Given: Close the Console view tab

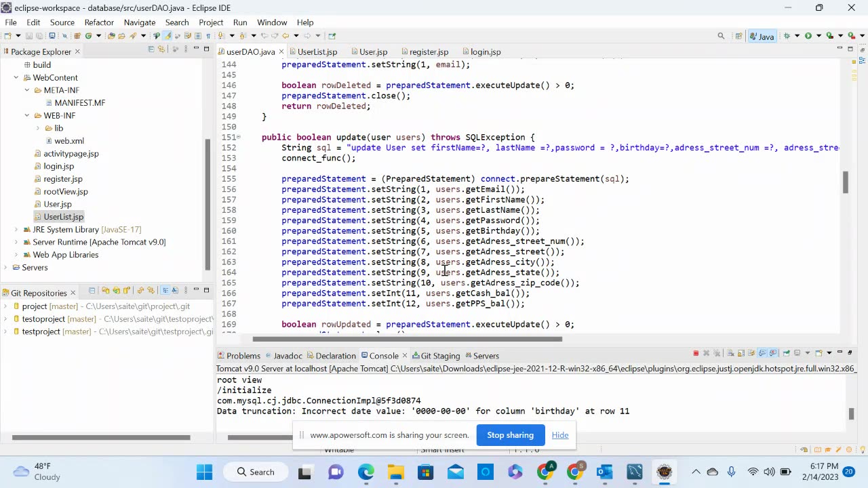Looking at the screenshot, I should coord(405,355).
